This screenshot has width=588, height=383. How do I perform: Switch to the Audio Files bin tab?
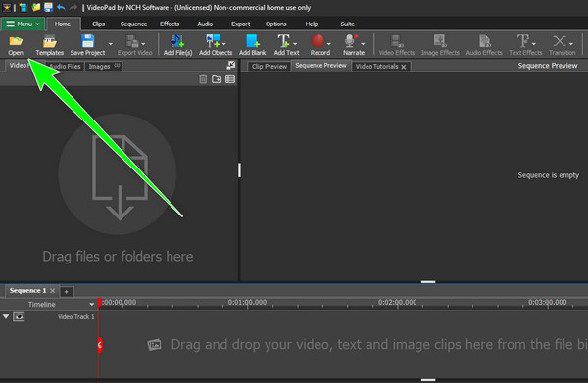[65, 67]
